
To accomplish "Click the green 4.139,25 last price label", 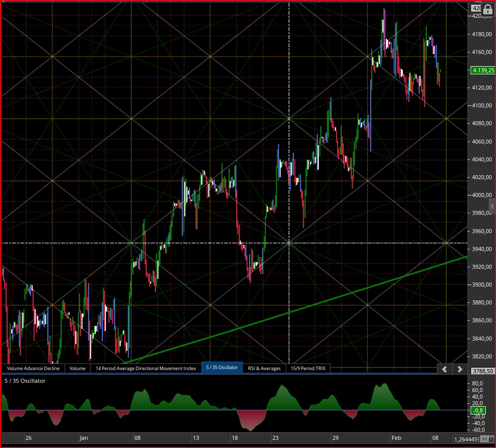I will [x=483, y=70].
